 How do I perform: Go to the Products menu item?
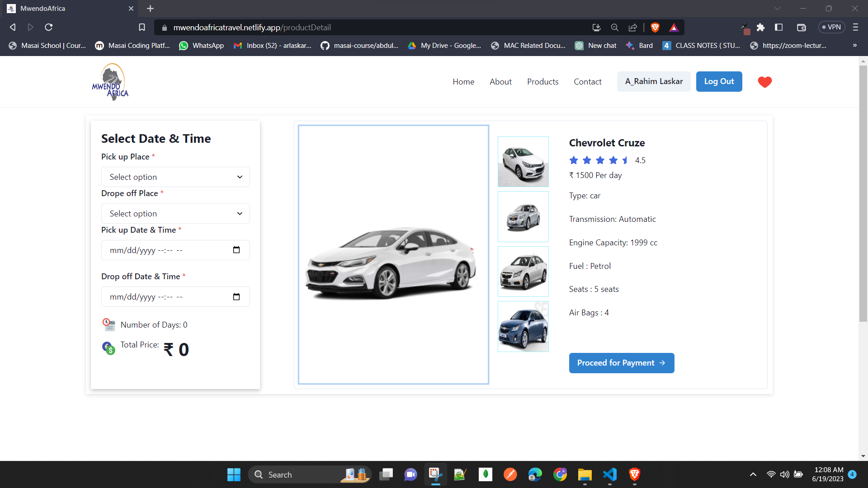click(x=542, y=82)
